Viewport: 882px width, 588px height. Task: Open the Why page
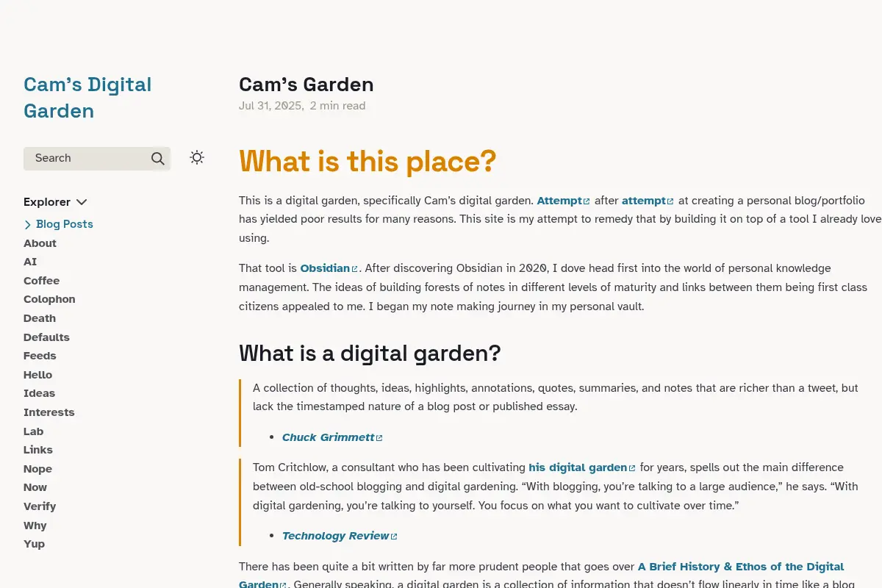point(35,526)
